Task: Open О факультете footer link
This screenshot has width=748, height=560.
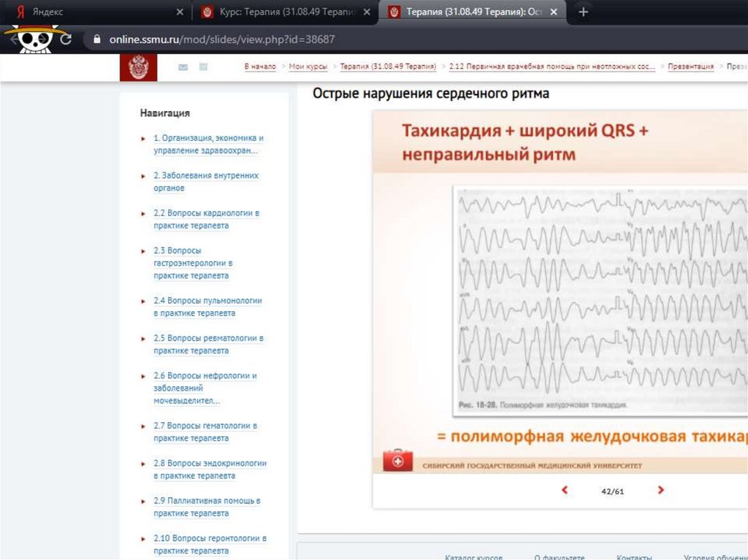Action: click(559, 556)
